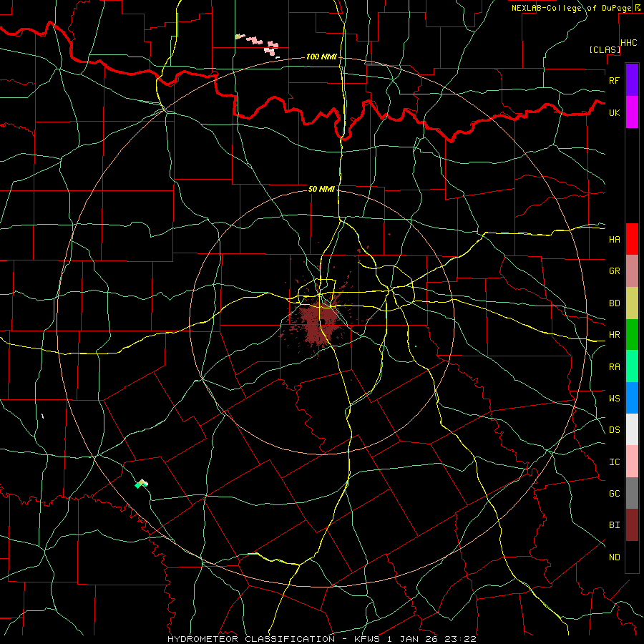Click the "HA" legend label
Image resolution: width=644 pixels, height=644 pixels.
click(614, 239)
